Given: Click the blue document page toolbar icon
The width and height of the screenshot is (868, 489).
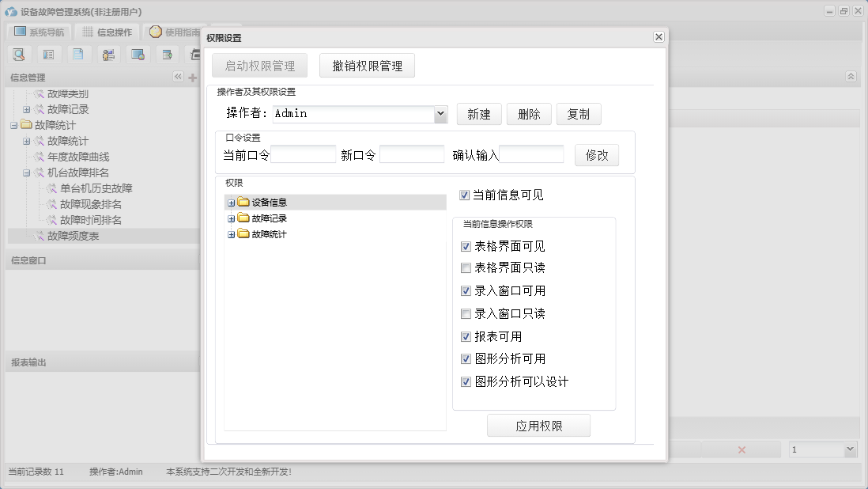Looking at the screenshot, I should [x=78, y=55].
